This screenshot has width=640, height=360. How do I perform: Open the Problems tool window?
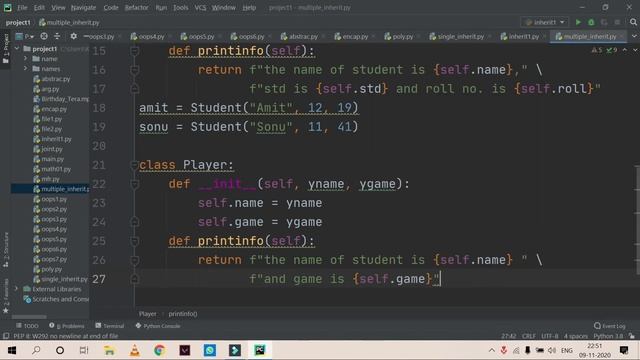67,326
